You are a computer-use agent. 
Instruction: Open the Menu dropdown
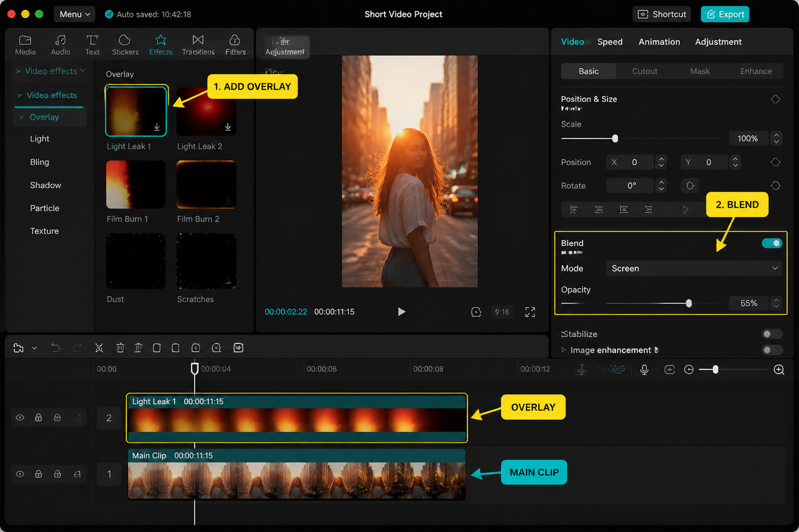point(75,14)
